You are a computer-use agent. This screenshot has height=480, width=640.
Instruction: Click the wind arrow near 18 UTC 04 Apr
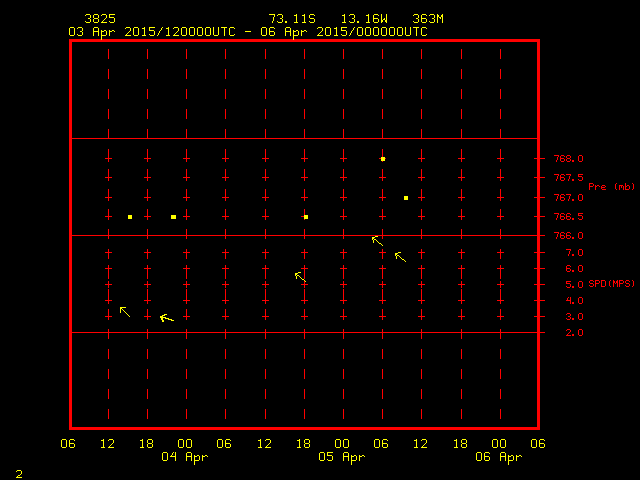point(300,276)
